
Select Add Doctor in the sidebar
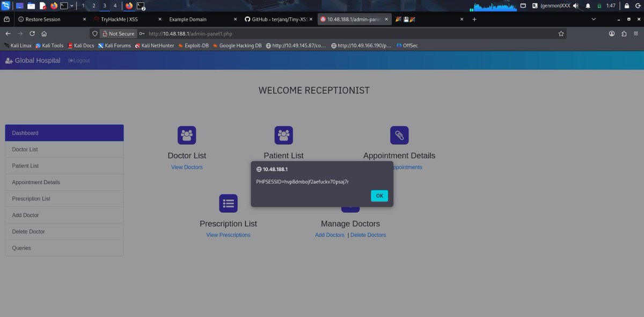click(x=64, y=215)
